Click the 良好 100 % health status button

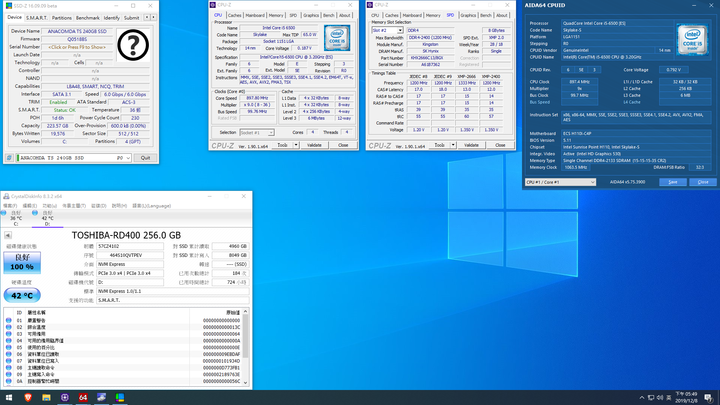22,262
